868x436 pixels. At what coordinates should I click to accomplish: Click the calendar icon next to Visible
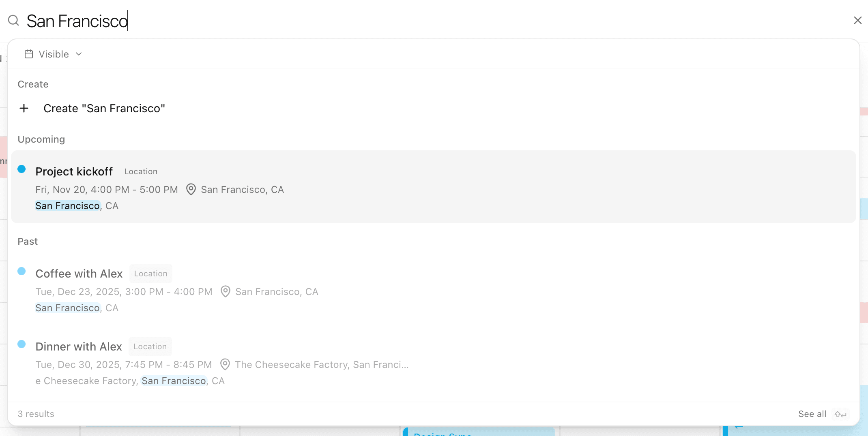tap(28, 54)
